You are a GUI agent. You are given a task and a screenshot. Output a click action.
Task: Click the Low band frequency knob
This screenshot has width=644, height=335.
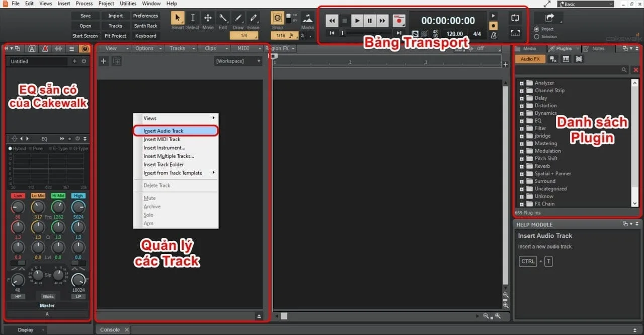coord(18,207)
